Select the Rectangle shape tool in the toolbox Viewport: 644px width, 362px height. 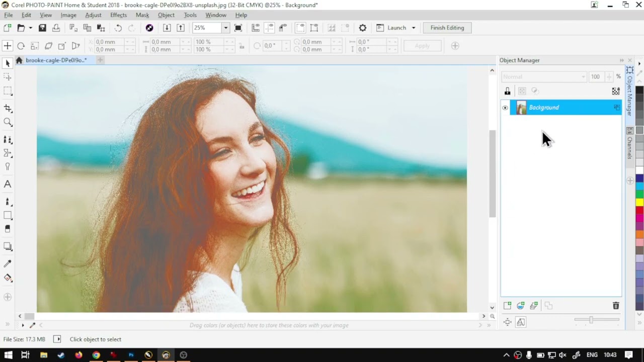pyautogui.click(x=8, y=215)
